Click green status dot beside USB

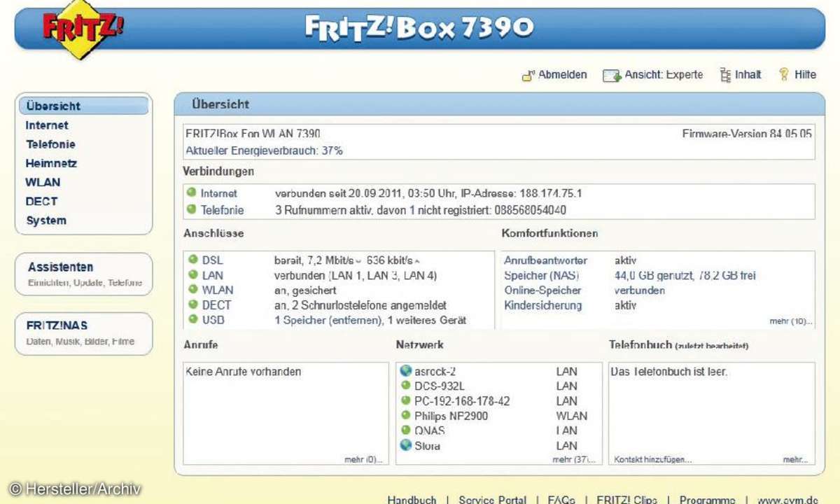[x=192, y=319]
